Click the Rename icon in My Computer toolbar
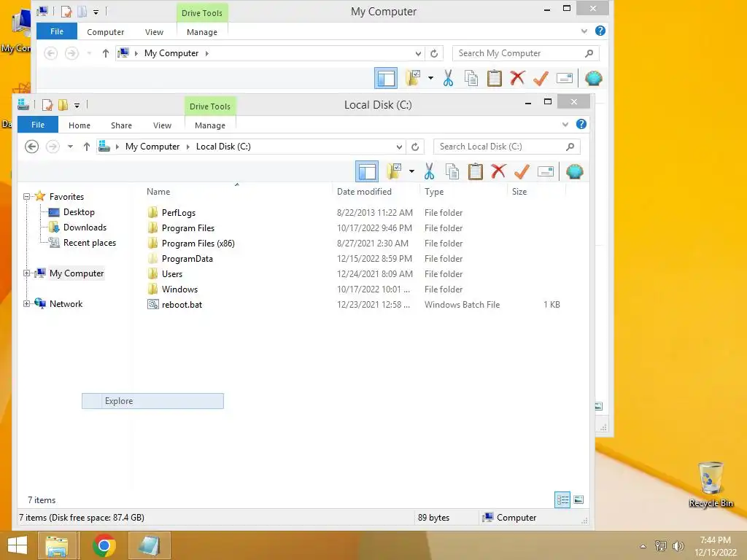The height and width of the screenshot is (560, 747). pyautogui.click(x=565, y=78)
